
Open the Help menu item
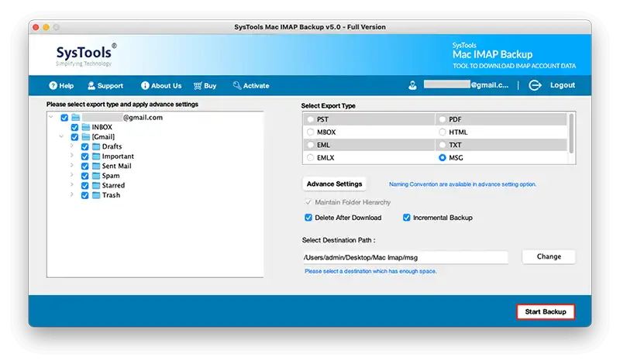point(61,86)
